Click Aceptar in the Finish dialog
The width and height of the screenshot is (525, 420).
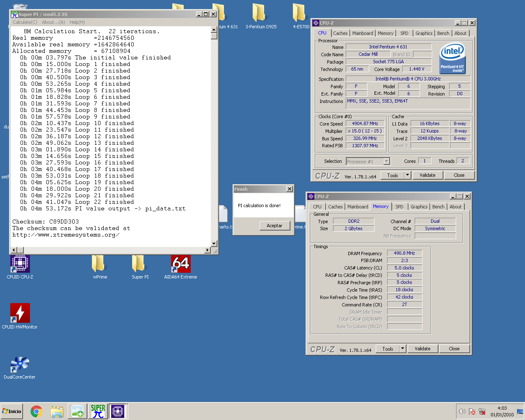(274, 226)
